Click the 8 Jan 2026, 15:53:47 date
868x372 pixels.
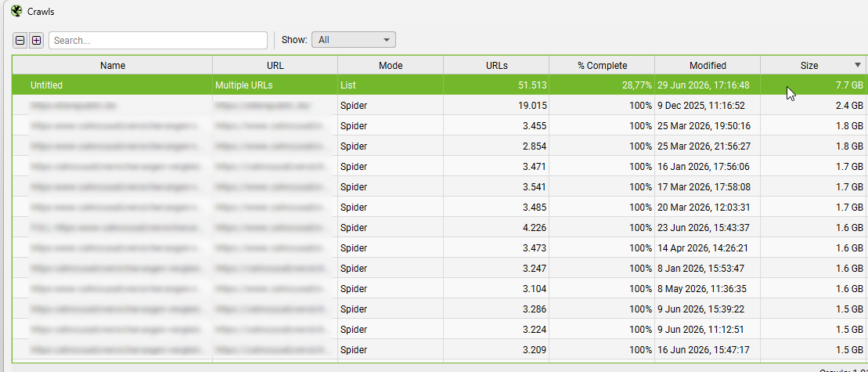(x=701, y=268)
